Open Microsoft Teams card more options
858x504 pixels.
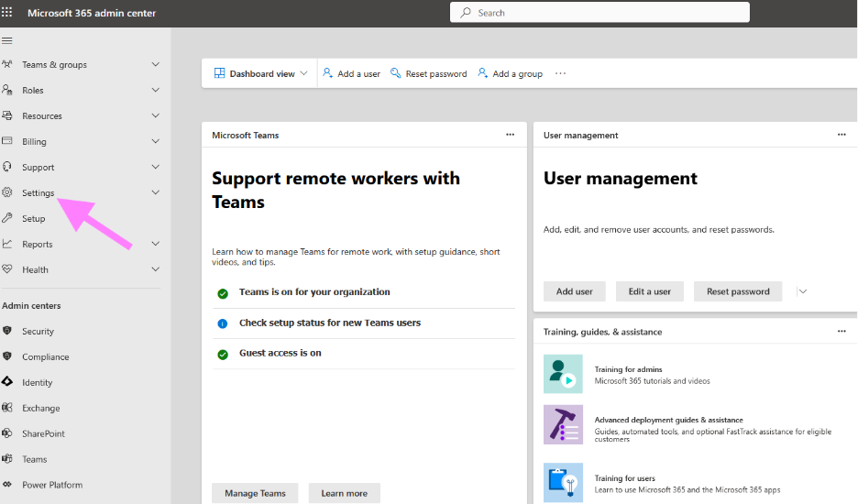(510, 135)
